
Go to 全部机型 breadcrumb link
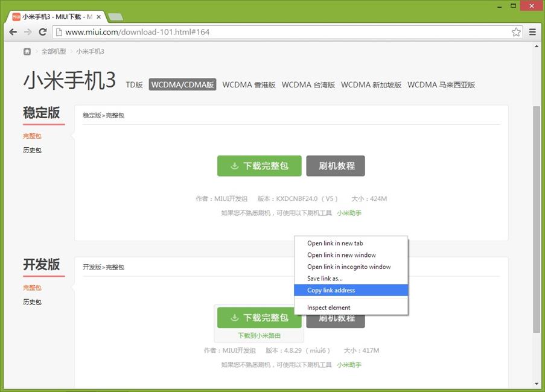coord(54,51)
